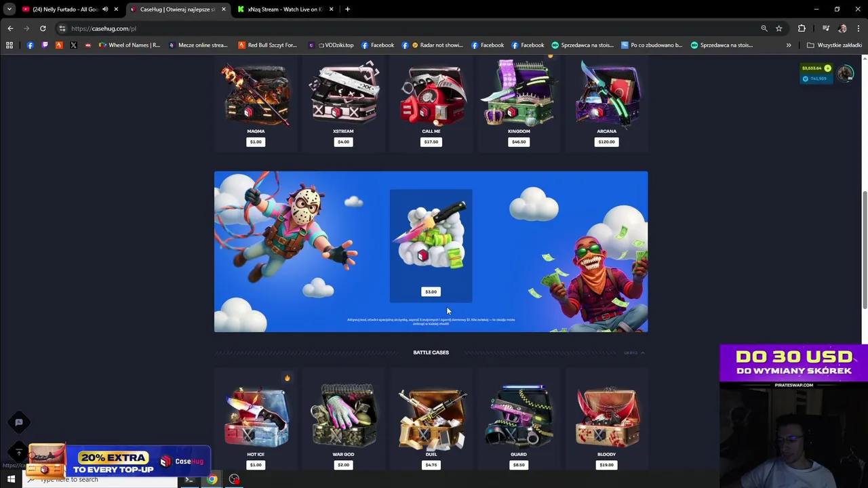Open the browser extensions puzzle icon
Image resolution: width=868 pixels, height=488 pixels.
pos(802,28)
